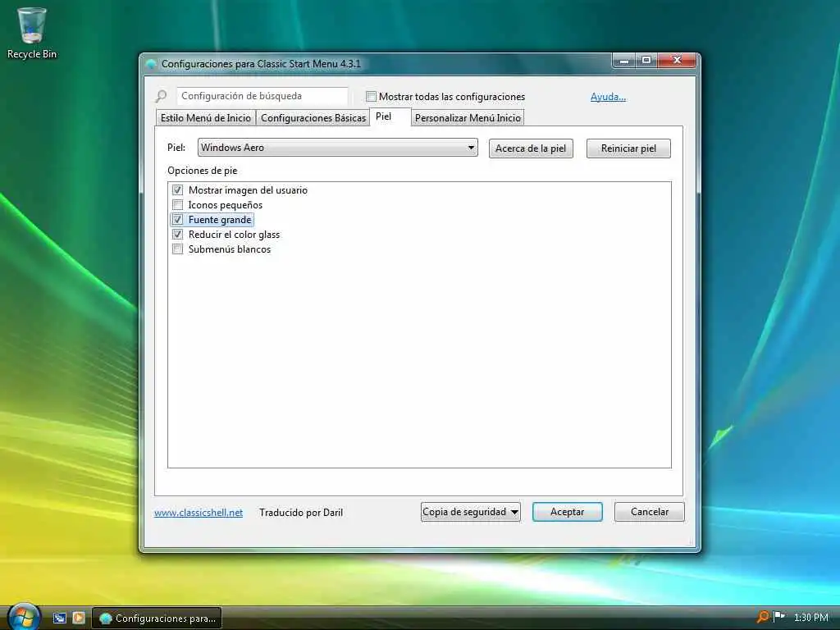This screenshot has width=840, height=630.
Task: Click the Traducido por Daril text
Action: click(301, 513)
